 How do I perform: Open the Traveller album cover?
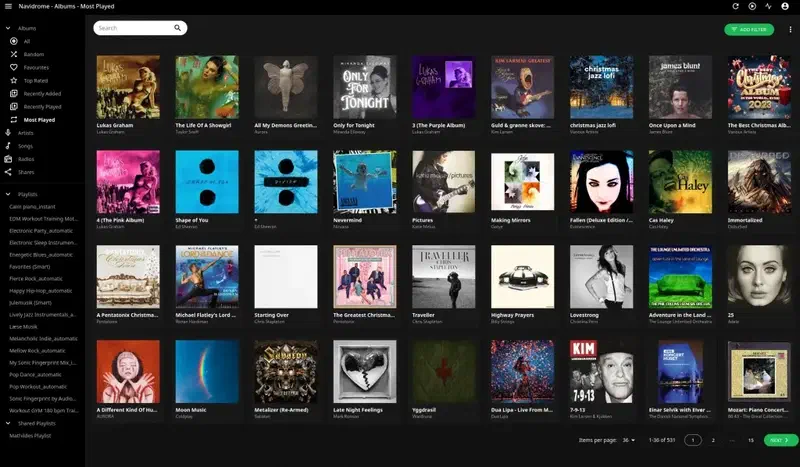coord(443,277)
